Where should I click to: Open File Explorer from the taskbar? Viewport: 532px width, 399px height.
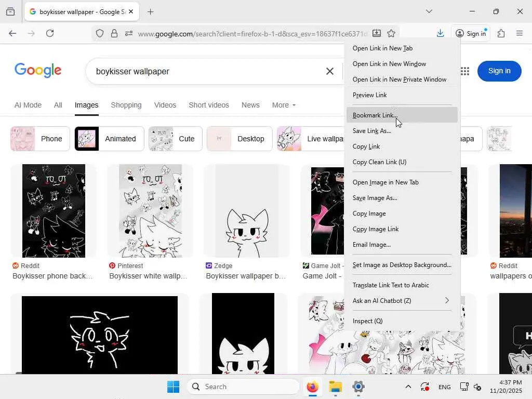coord(335,387)
